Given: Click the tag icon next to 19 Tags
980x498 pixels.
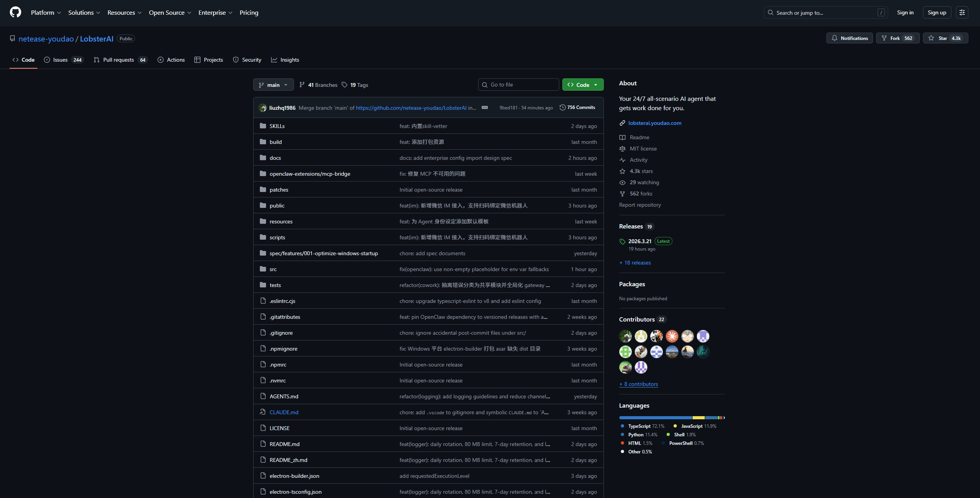Looking at the screenshot, I should [344, 85].
